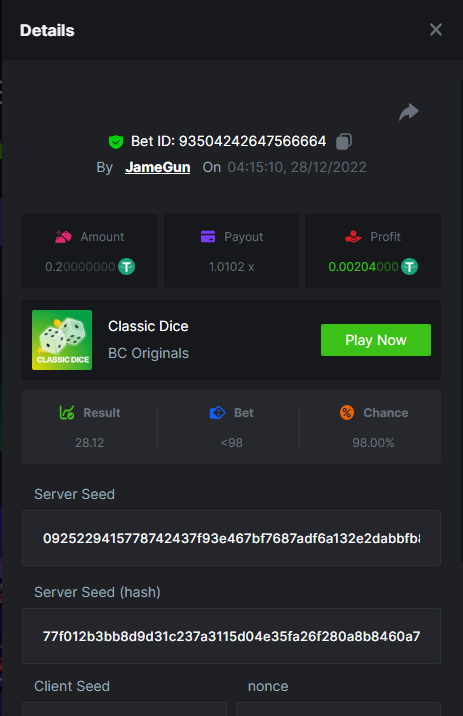Copy the Bet ID with copy icon
This screenshot has height=716, width=463.
344,142
